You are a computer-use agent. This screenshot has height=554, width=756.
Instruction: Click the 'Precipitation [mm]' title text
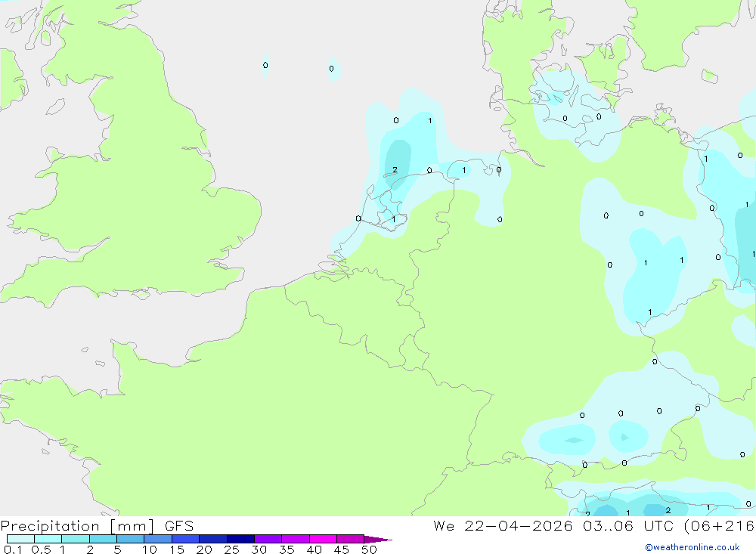pyautogui.click(x=77, y=526)
